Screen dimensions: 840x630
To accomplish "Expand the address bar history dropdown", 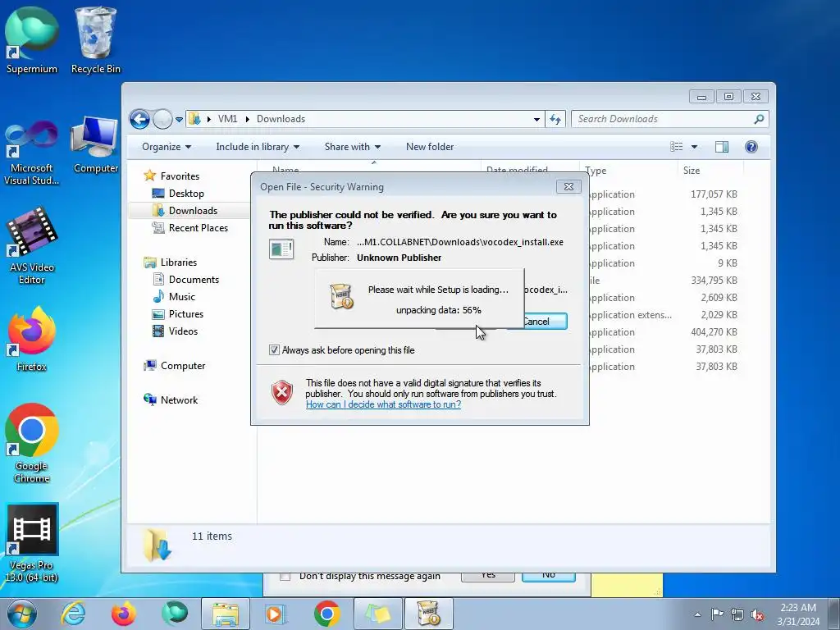I will pyautogui.click(x=536, y=119).
